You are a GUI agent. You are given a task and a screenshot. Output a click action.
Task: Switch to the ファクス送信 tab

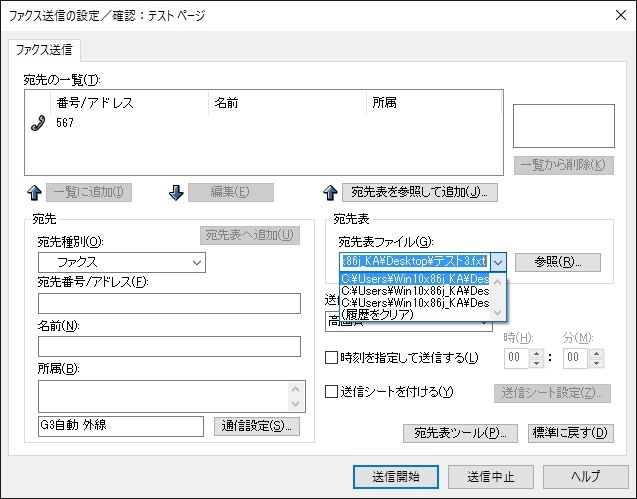(46, 49)
